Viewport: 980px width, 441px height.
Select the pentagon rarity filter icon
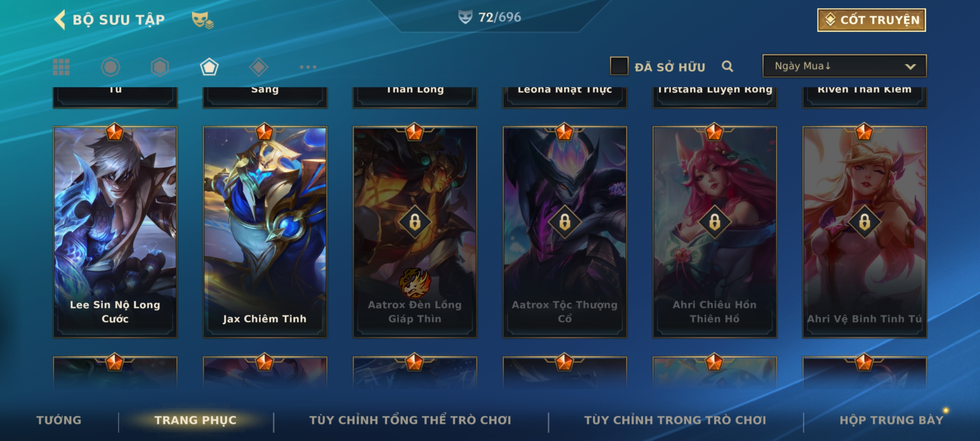[x=209, y=67]
